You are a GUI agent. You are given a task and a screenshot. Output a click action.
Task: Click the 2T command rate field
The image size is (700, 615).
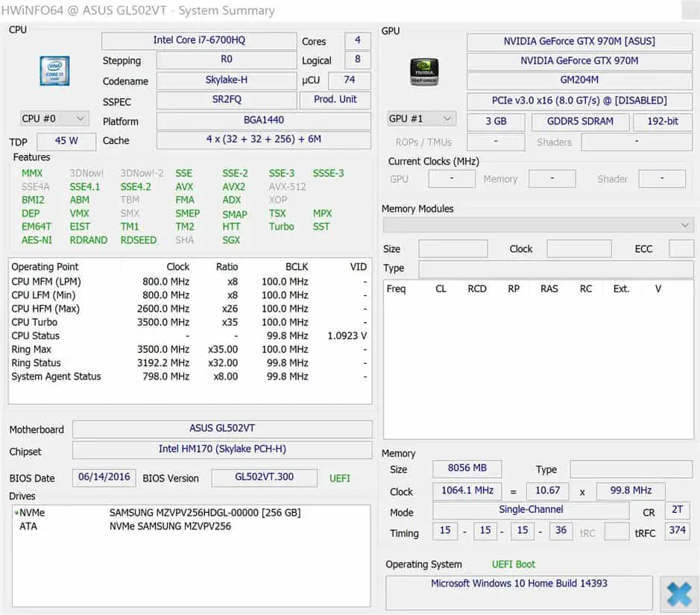pos(677,510)
